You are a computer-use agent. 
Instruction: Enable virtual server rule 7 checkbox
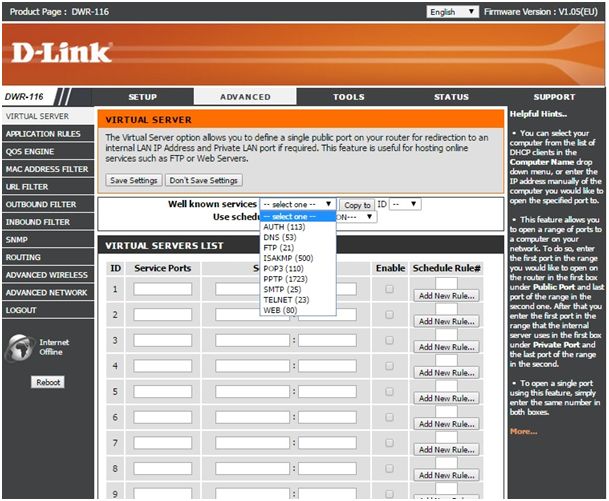[389, 443]
